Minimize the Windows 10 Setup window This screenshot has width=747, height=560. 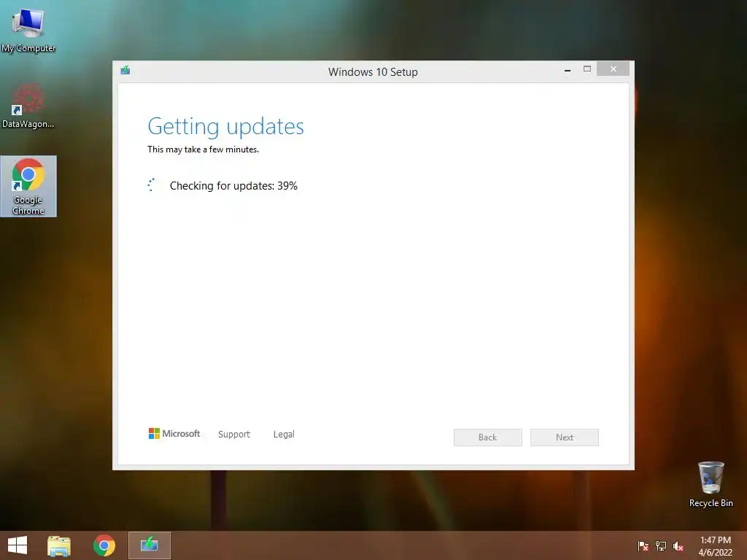[568, 69]
